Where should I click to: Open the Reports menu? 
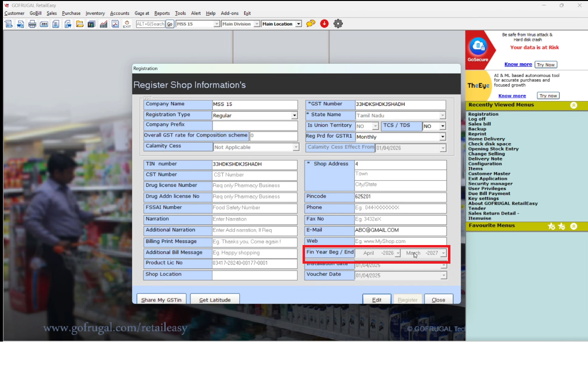pyautogui.click(x=162, y=13)
